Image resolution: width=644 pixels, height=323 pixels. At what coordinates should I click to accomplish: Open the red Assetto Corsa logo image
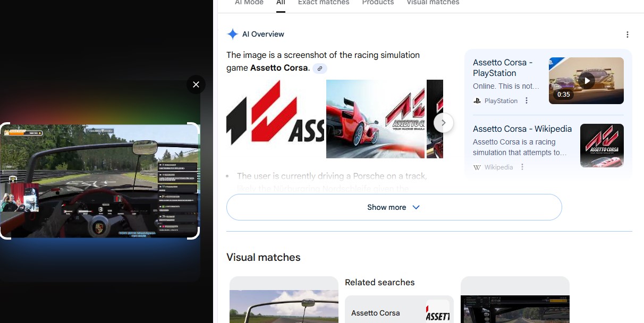pyautogui.click(x=275, y=119)
